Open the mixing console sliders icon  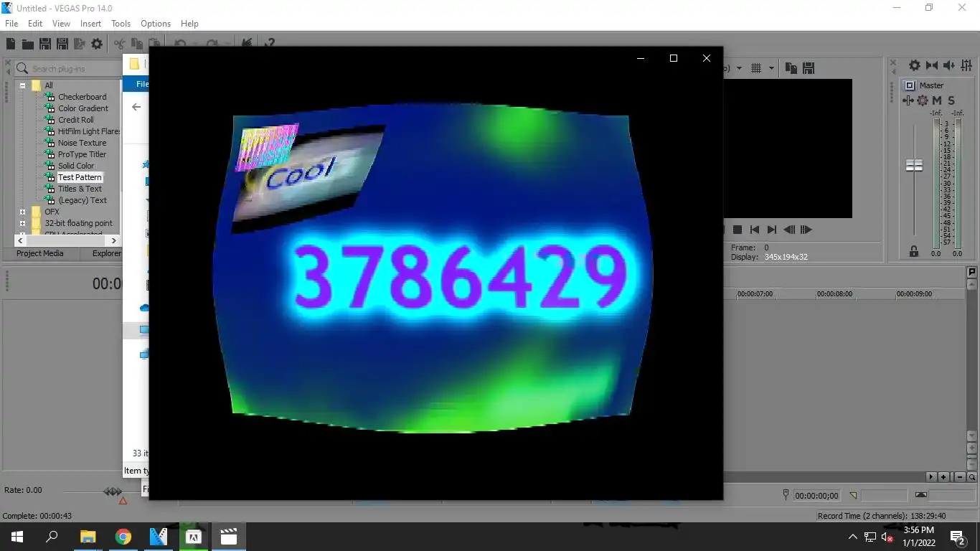(965, 65)
